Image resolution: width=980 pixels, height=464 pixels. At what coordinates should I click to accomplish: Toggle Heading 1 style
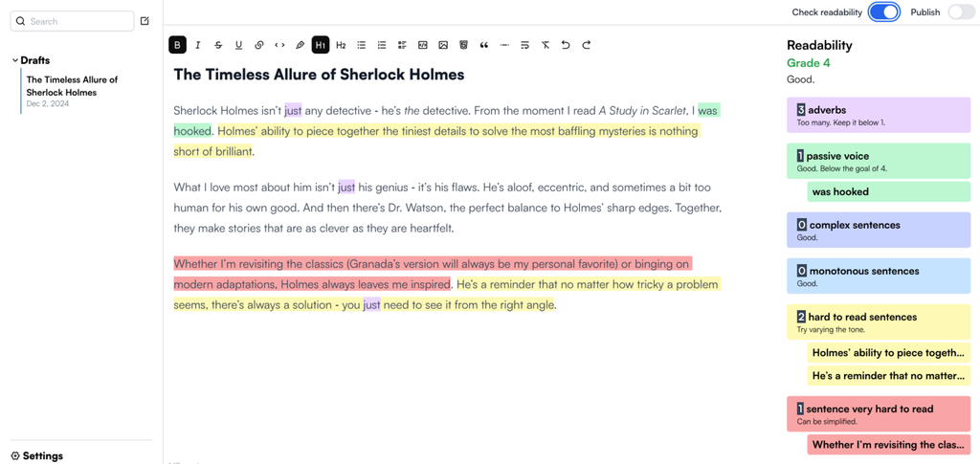click(x=321, y=45)
